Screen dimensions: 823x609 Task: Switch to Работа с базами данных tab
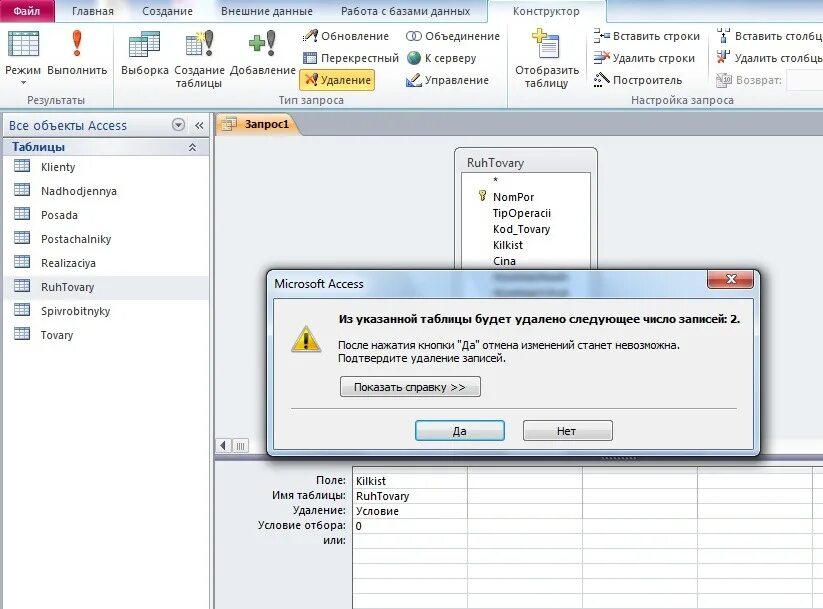(406, 11)
